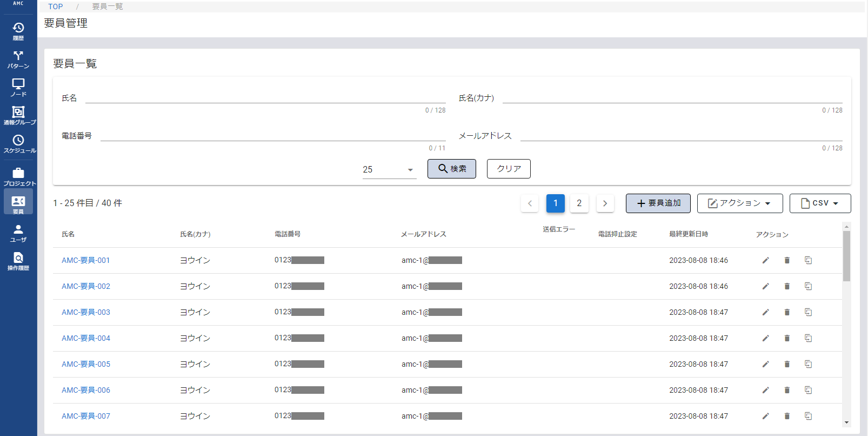Click the 検索 search button
The width and height of the screenshot is (868, 436).
click(451, 169)
